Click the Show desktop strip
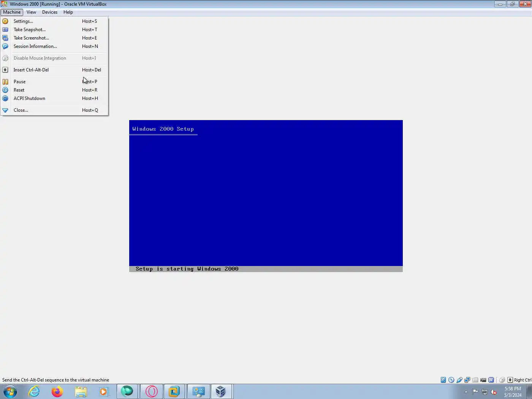 click(529, 391)
